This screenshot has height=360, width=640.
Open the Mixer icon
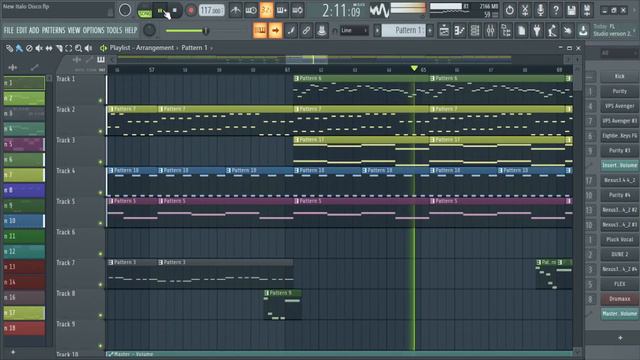[491, 31]
